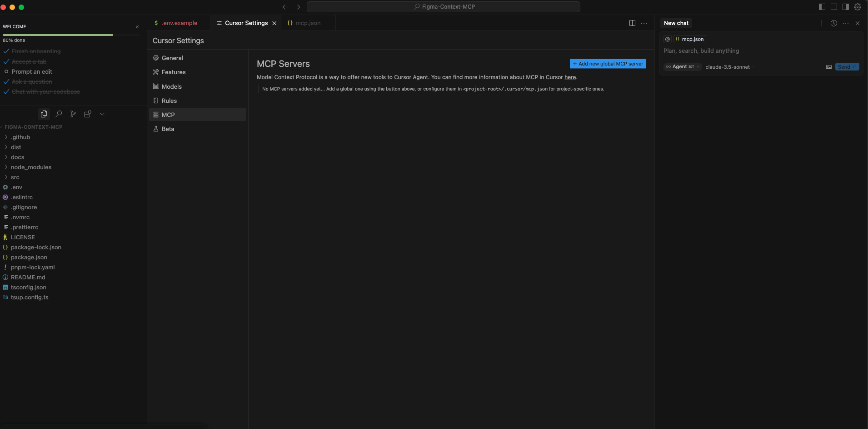
Task: Expand the docs folder
Action: click(73, 157)
